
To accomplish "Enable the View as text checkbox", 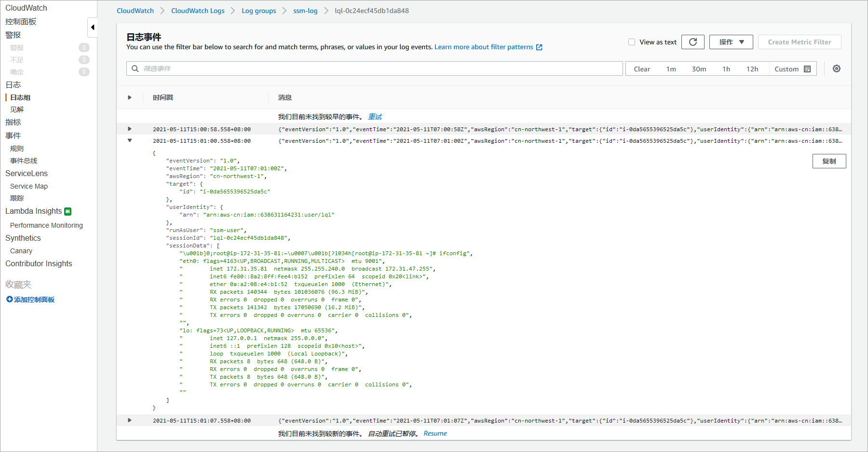I will (x=632, y=42).
